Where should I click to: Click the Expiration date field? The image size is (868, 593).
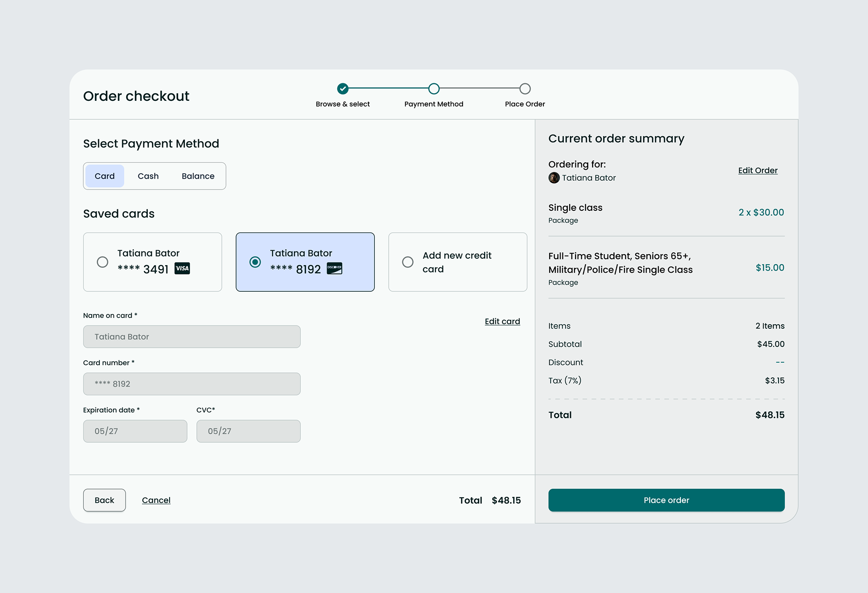point(135,431)
